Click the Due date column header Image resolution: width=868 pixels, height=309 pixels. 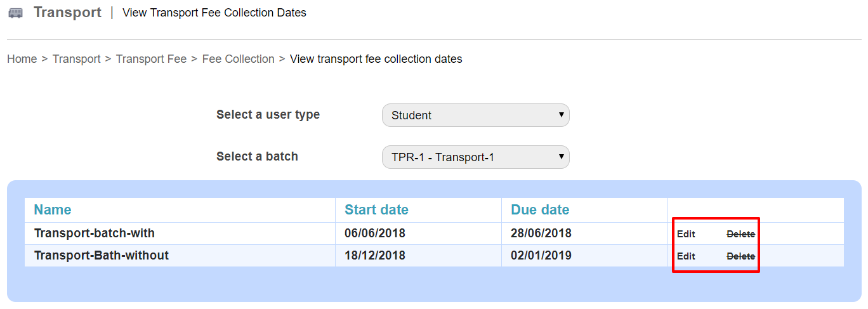tap(540, 210)
